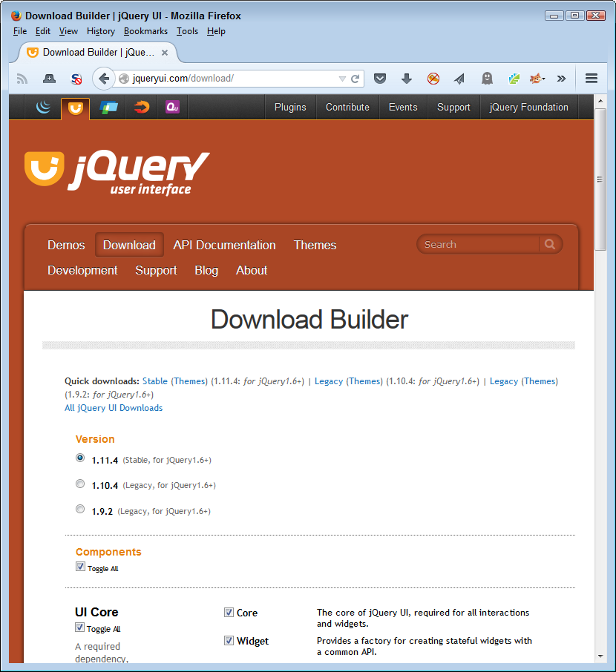
Task: Open the address bar dropdown arrow
Action: pos(341,78)
